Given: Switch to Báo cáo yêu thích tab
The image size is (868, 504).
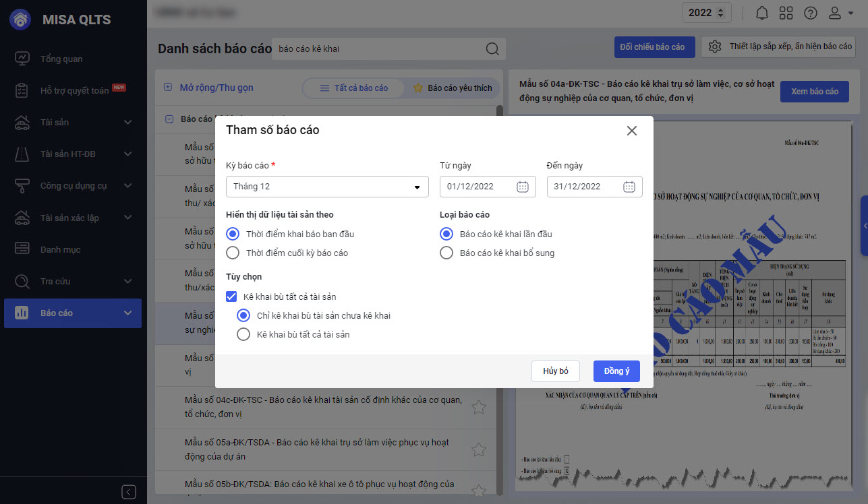Looking at the screenshot, I should click(453, 88).
